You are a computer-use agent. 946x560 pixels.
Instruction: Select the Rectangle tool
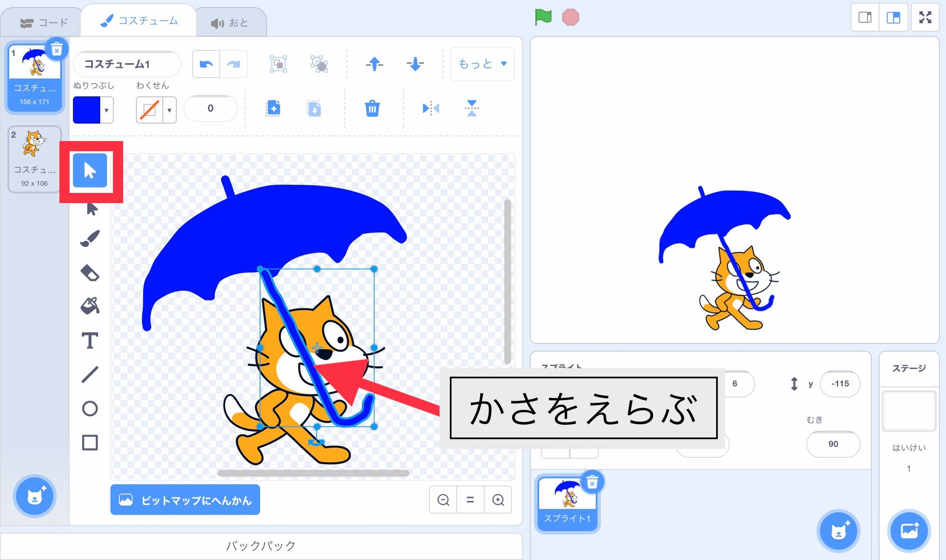90,443
